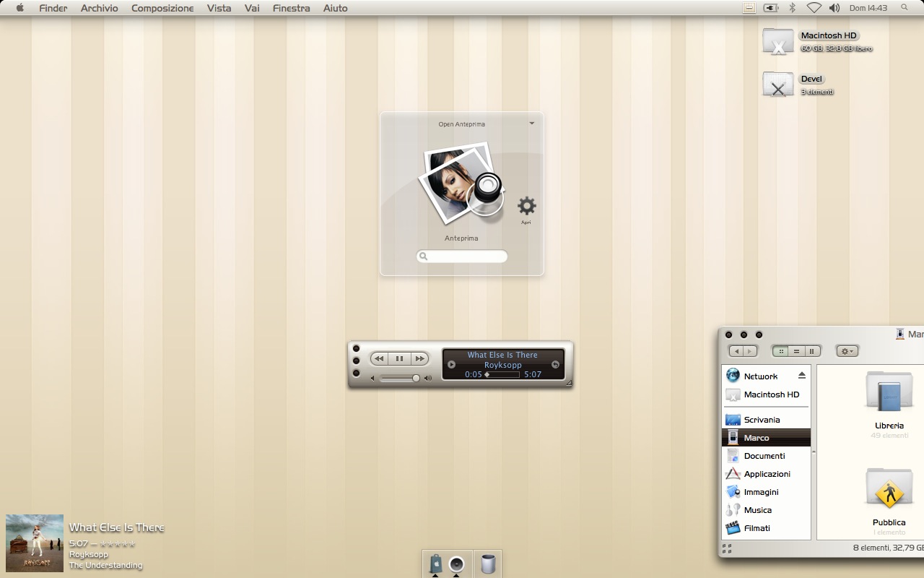The image size is (924, 578).
Task: Click the iTunes mini player resize grip
Action: click(569, 383)
